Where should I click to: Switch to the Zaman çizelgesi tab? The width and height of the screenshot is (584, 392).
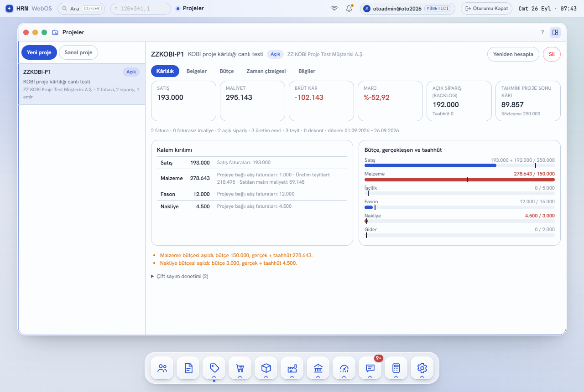[x=266, y=71]
